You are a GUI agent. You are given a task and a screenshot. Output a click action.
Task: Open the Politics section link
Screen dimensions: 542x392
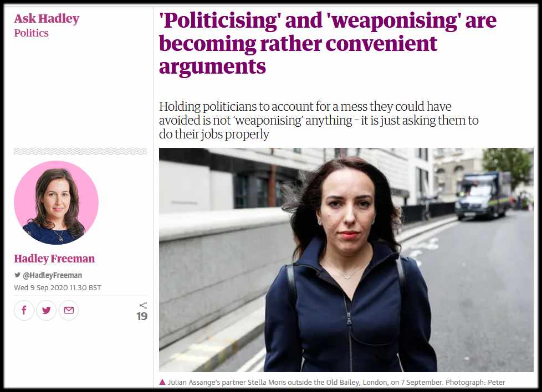[x=31, y=33]
